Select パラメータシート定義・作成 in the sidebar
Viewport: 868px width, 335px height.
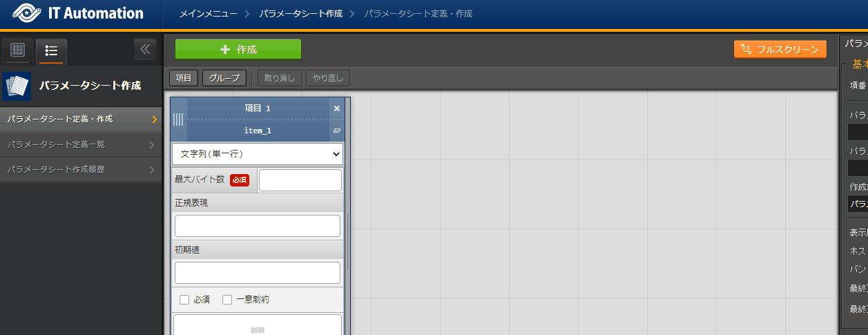click(81, 119)
